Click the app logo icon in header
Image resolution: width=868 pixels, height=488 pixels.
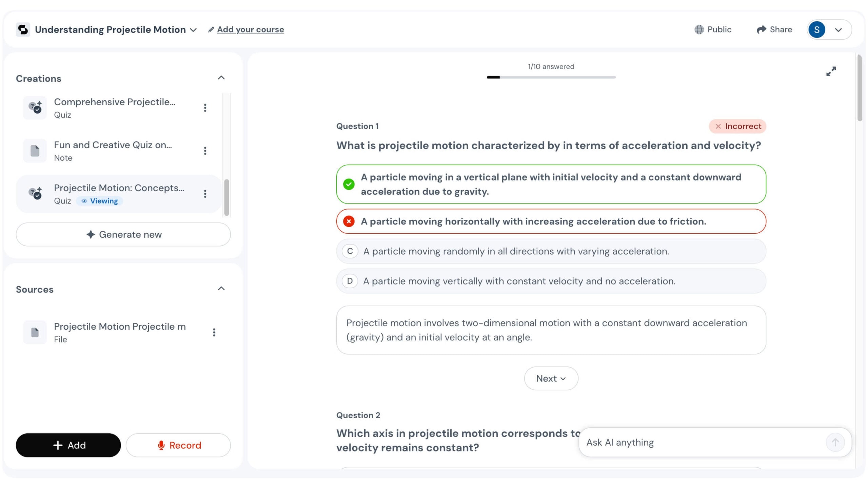pyautogui.click(x=23, y=30)
